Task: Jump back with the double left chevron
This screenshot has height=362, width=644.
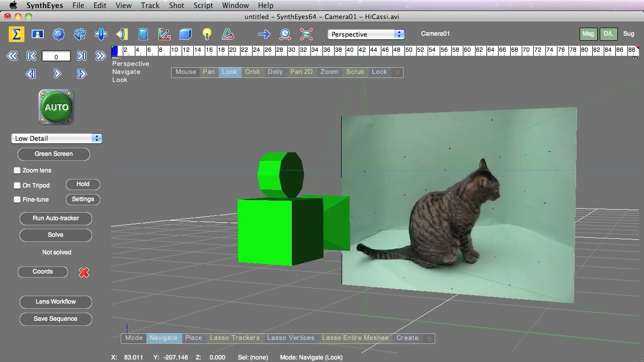Action: (x=12, y=56)
